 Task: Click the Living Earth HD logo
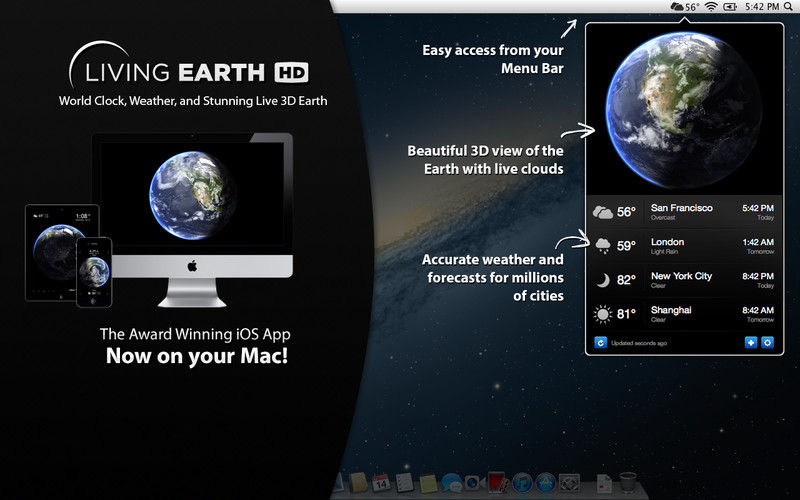tap(189, 65)
